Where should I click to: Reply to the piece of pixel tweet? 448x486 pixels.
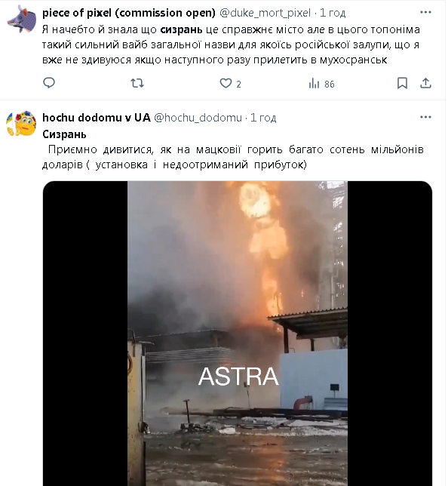click(x=49, y=83)
